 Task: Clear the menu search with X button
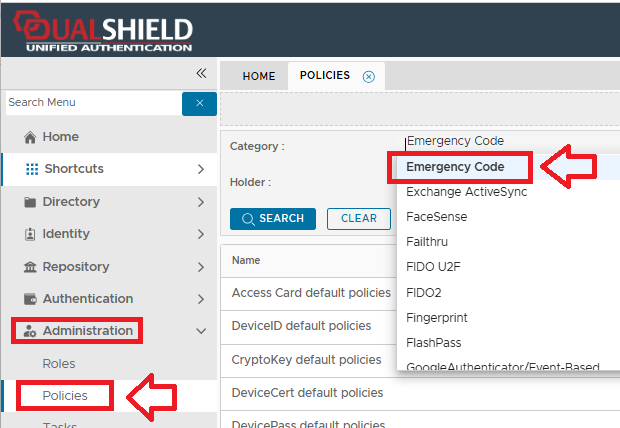point(199,103)
